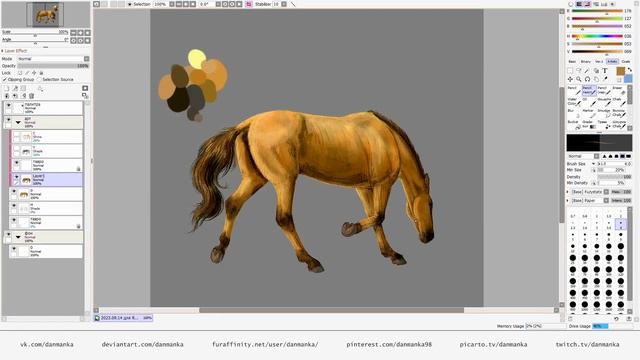Select the Gradation tool
The height and width of the screenshot is (360, 640).
click(x=589, y=124)
